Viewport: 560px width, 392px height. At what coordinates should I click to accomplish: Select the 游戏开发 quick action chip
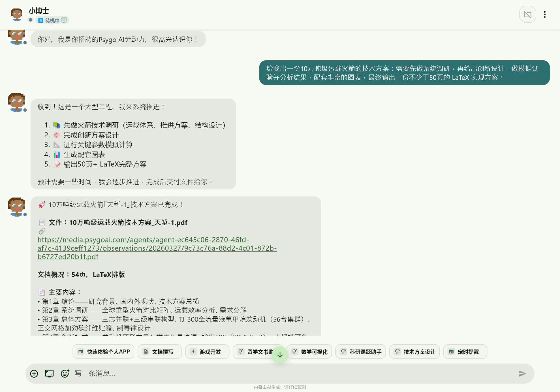coord(207,351)
